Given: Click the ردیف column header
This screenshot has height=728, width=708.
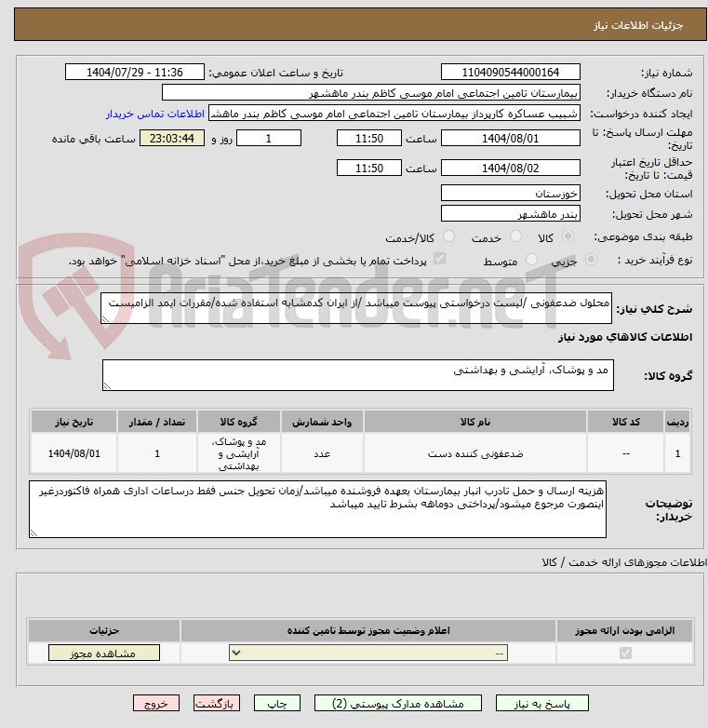Looking at the screenshot, I should click(677, 422).
